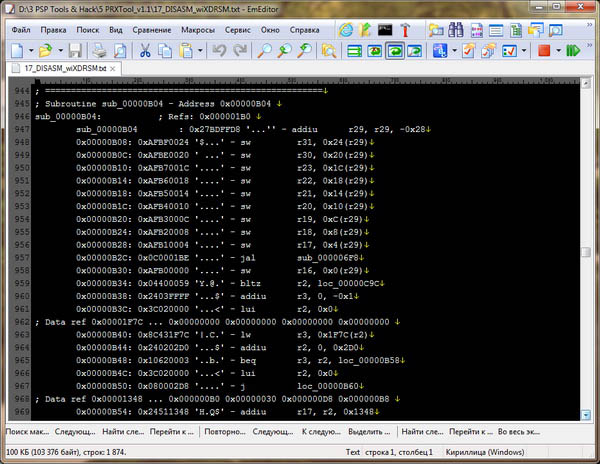Click the Undo arrow icon

click(x=220, y=50)
